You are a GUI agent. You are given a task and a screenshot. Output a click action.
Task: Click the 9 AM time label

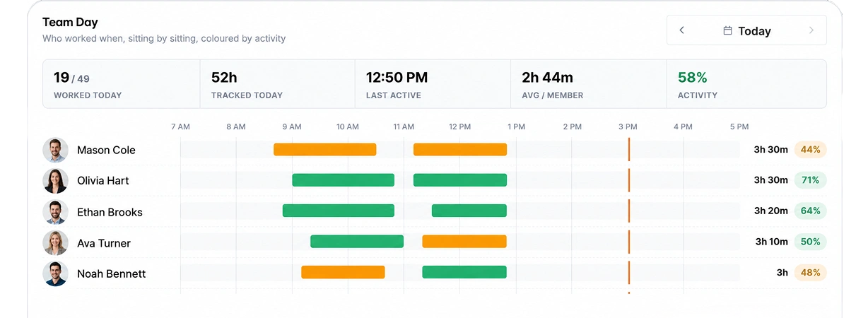click(292, 127)
